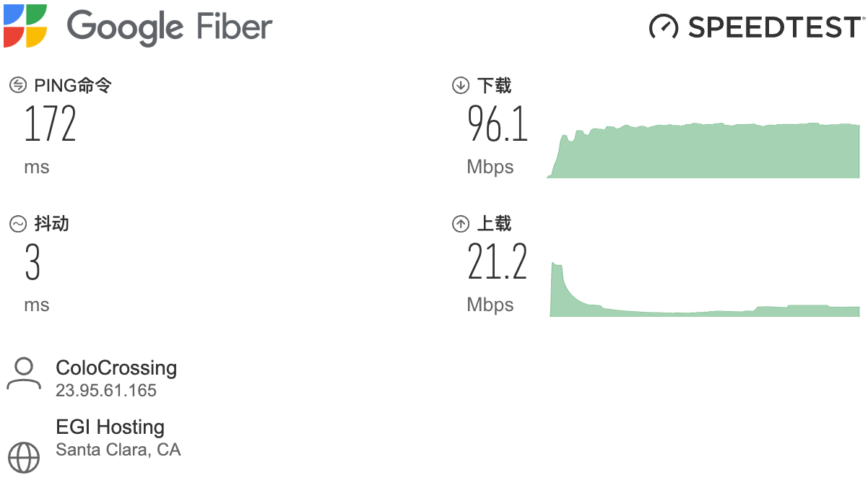Click the download speed graph

pyautogui.click(x=703, y=150)
